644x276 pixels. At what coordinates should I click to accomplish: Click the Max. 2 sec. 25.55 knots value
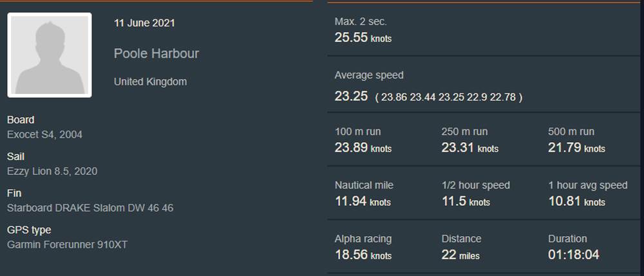coord(363,38)
